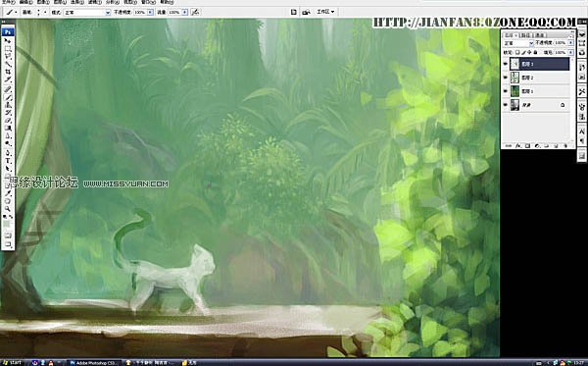Switch to the 通道 tab
This screenshot has width=588, height=366.
click(539, 35)
